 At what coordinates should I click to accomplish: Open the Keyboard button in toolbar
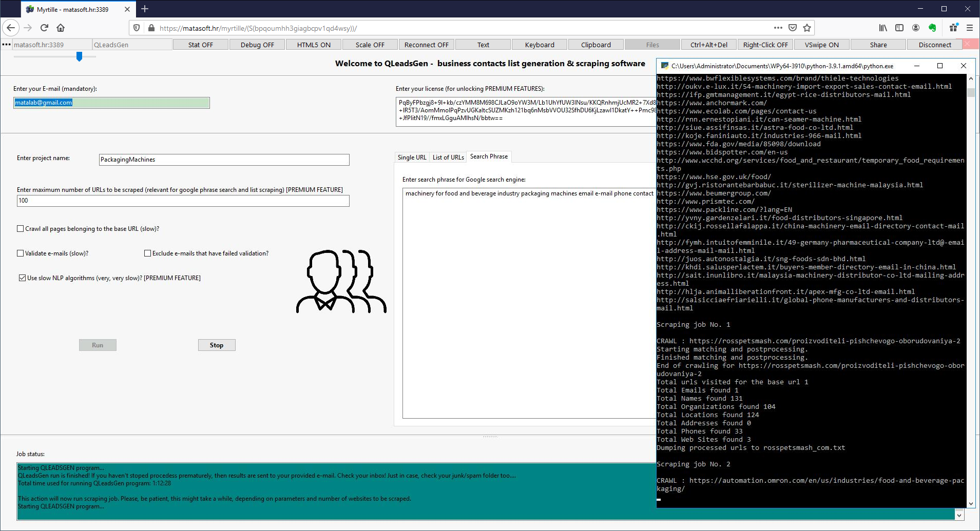540,45
